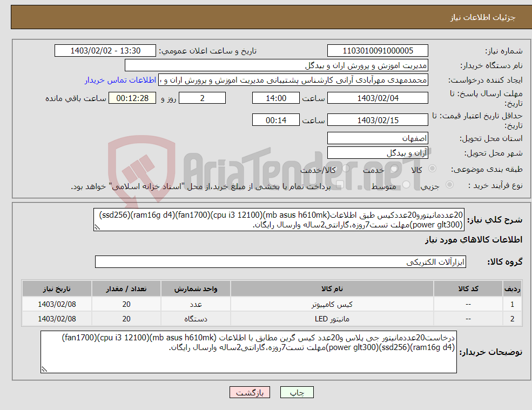This screenshot has width=532, height=410.
Task: Click the ردیف column header
Action: pos(513,289)
